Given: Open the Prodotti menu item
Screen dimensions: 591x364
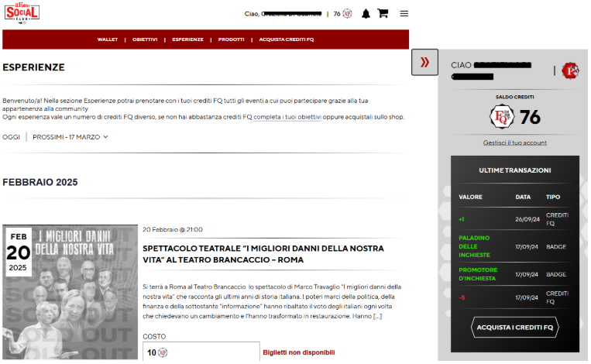Looking at the screenshot, I should tap(231, 39).
